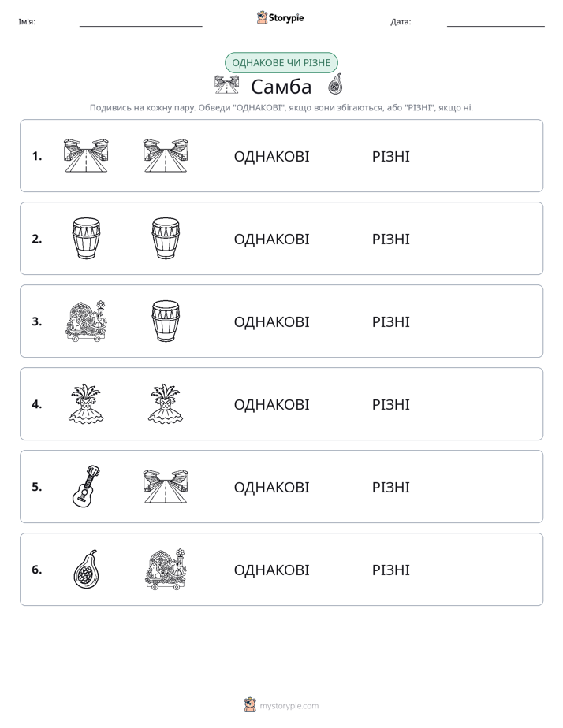This screenshot has height=728, width=563.
Task: Select РІЗНІ for row 3
Action: click(390, 321)
